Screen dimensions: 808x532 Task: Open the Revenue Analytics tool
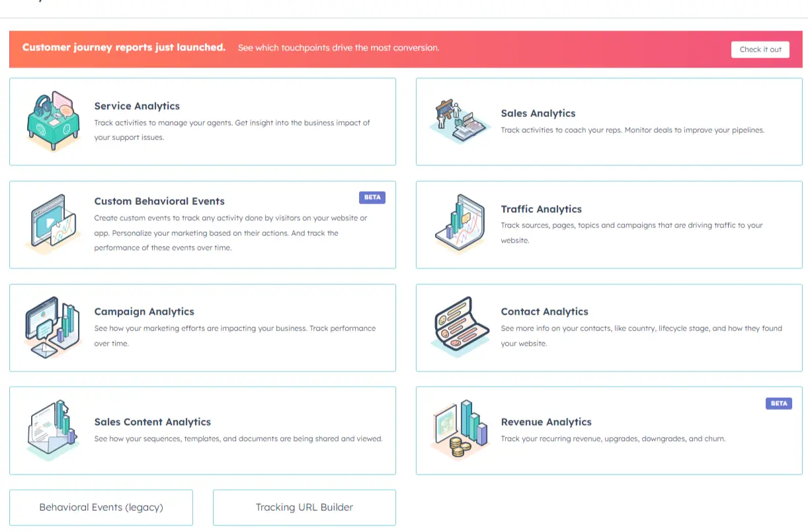608,430
